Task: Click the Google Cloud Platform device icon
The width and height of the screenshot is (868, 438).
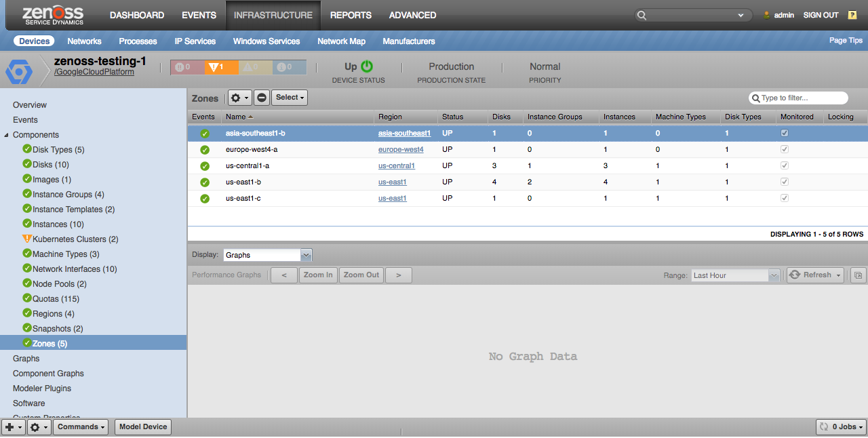Action: [x=19, y=71]
